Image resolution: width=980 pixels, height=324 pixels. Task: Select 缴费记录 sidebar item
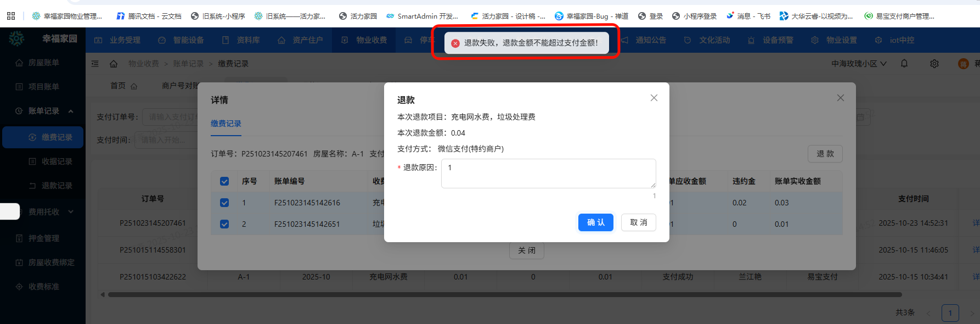(43, 137)
